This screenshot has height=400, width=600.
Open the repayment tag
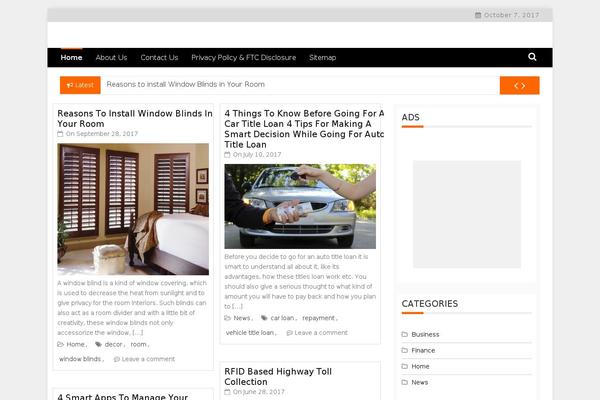pos(318,318)
